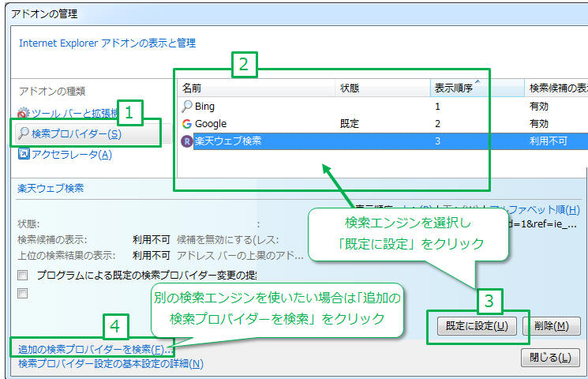
Task: Click display order 2 in Google row
Action: tap(437, 123)
